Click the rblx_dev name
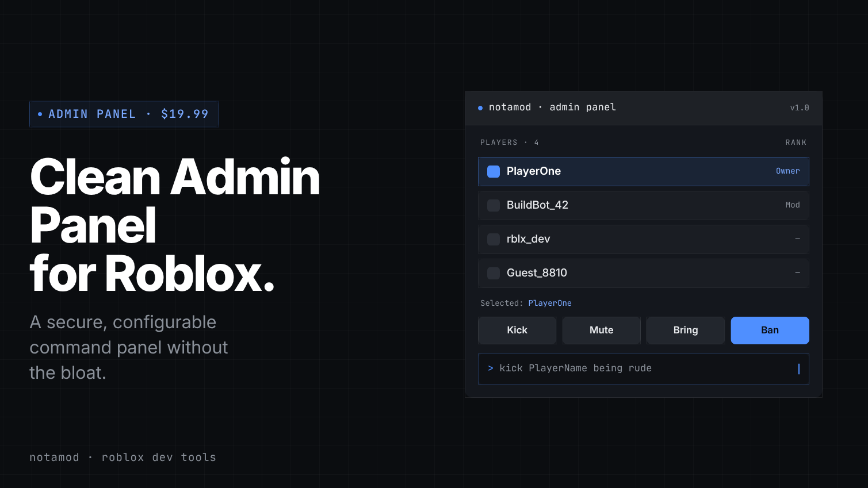 point(528,239)
